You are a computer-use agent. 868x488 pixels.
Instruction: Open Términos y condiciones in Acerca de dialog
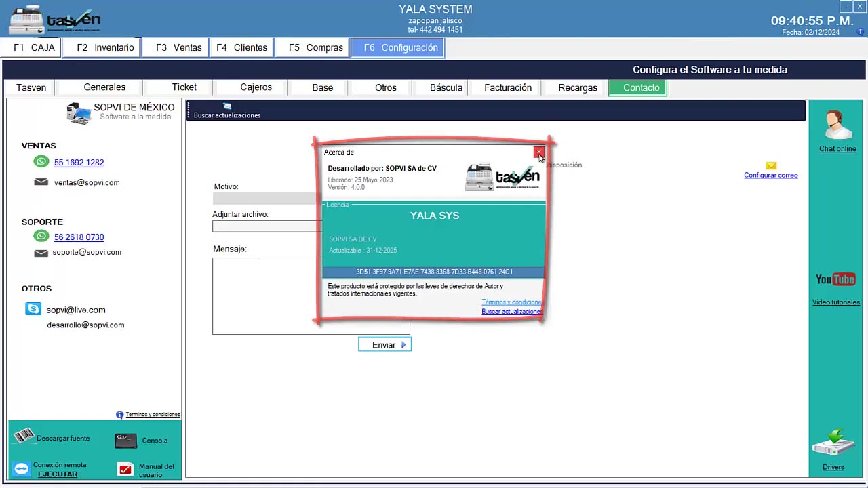[x=512, y=302]
